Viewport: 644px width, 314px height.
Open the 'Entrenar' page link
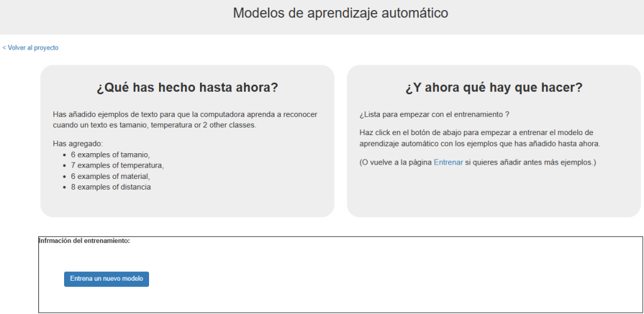[448, 162]
